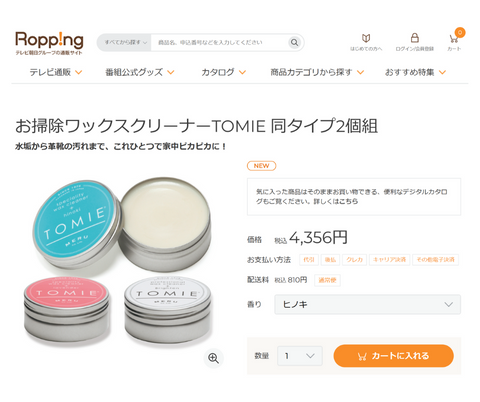The width and height of the screenshot is (480, 402).
Task: Open the beginner's guide book icon
Action: pyautogui.click(x=366, y=38)
